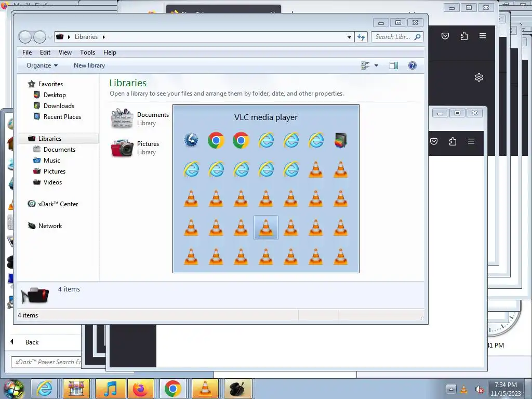Click Back in the Start menu
This screenshot has width=532, height=399.
32,342
